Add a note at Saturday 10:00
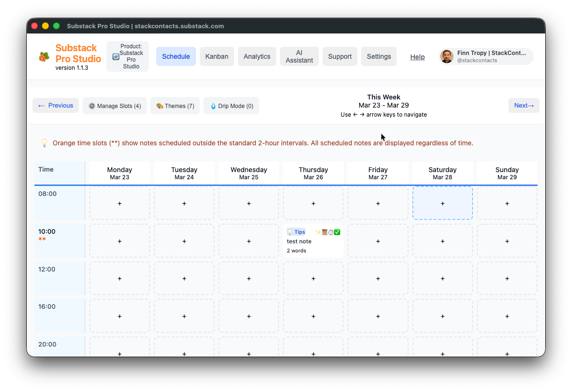572x392 pixels. [x=442, y=241]
